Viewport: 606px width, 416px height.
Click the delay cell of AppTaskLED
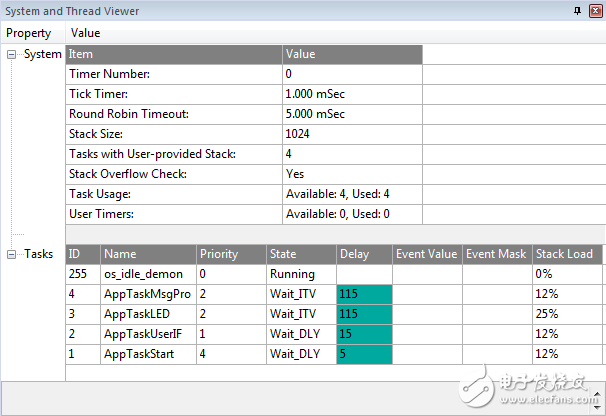[x=364, y=314]
